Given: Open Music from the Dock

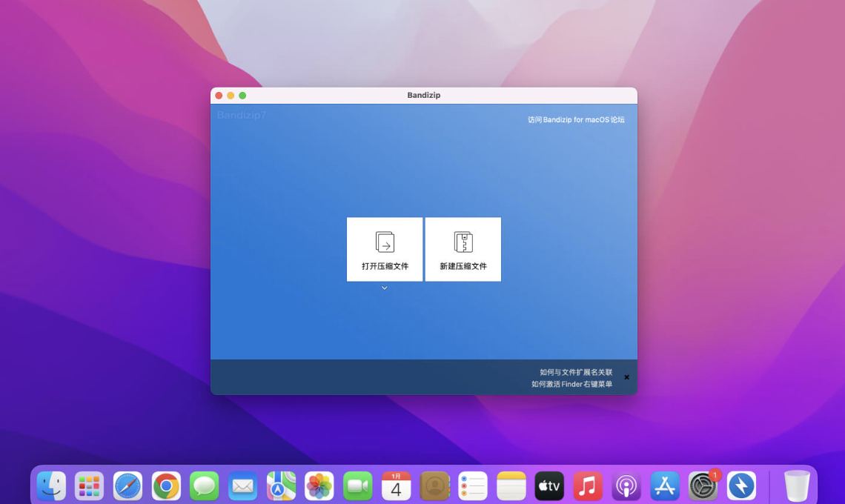Looking at the screenshot, I should point(587,485).
